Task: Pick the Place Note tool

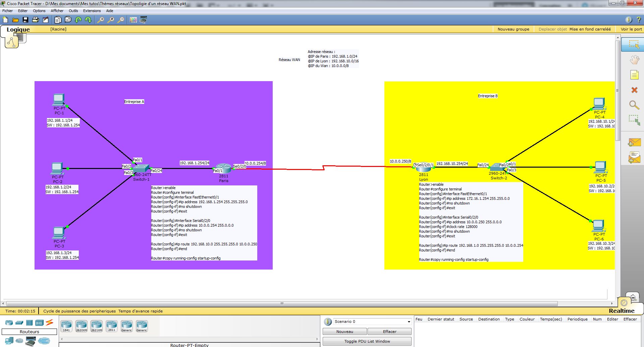Action: [x=634, y=75]
